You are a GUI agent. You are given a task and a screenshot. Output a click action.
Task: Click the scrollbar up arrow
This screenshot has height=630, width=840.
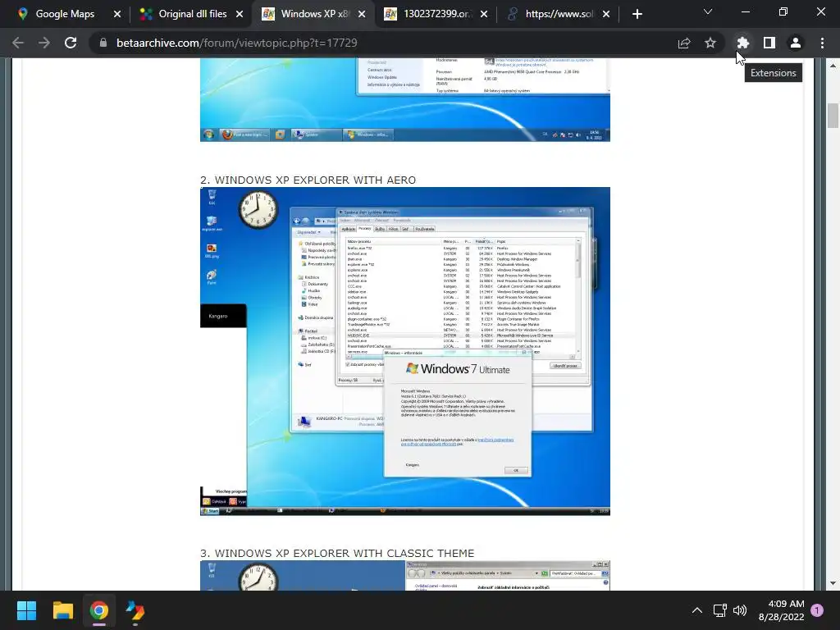point(833,66)
